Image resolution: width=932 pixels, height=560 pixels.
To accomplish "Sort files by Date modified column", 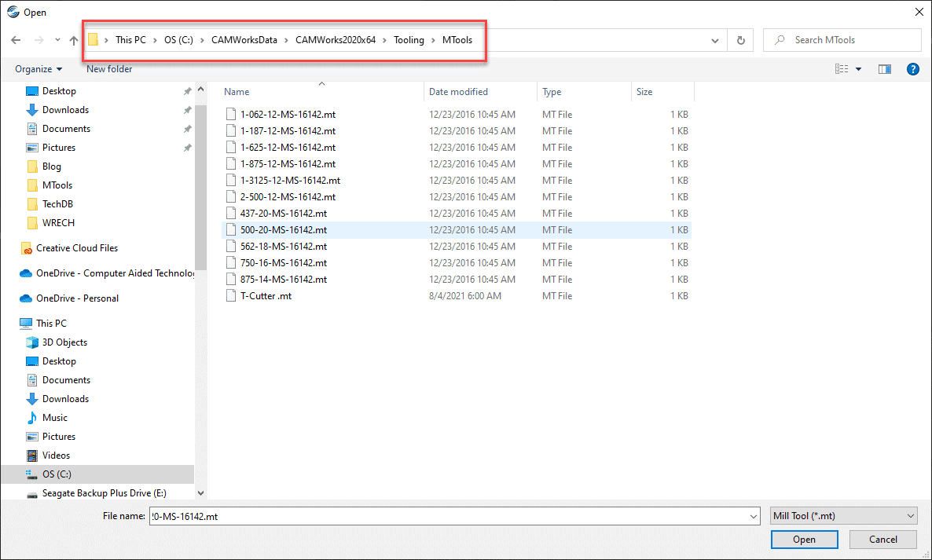I will tap(458, 92).
